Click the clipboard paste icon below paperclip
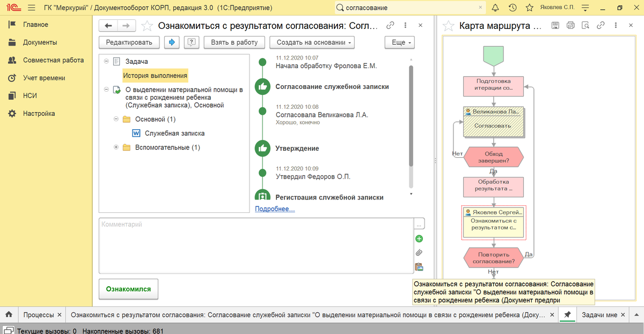The height and width of the screenshot is (334, 644). pyautogui.click(x=419, y=266)
